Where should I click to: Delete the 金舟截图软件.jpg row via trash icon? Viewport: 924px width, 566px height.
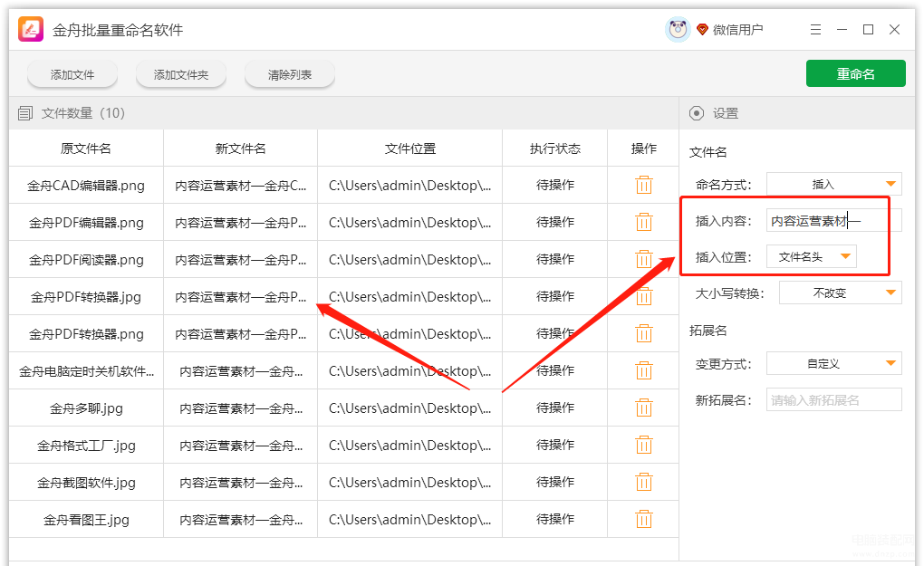click(x=643, y=482)
